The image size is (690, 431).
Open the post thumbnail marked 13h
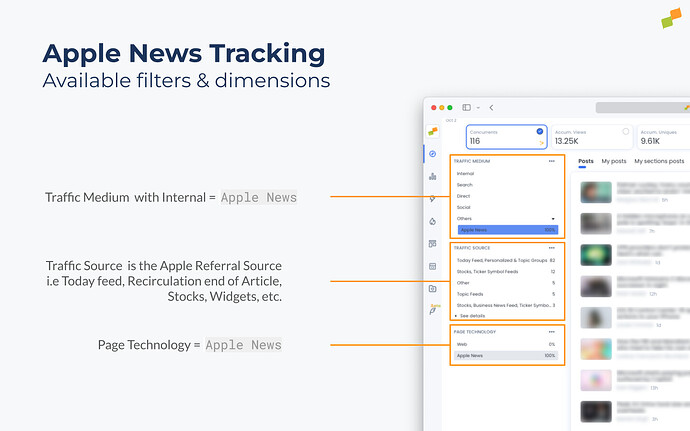596,380
